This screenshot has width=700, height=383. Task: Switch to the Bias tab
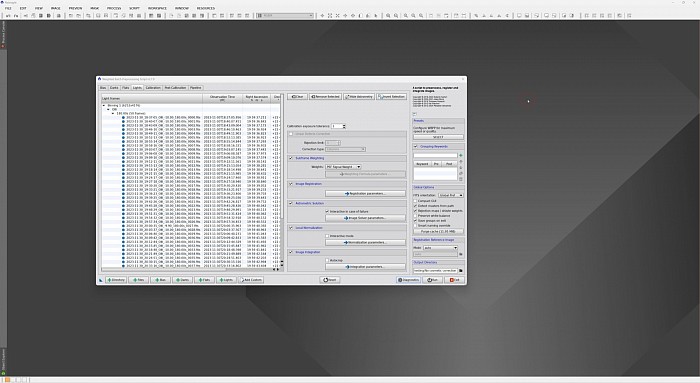click(103, 88)
